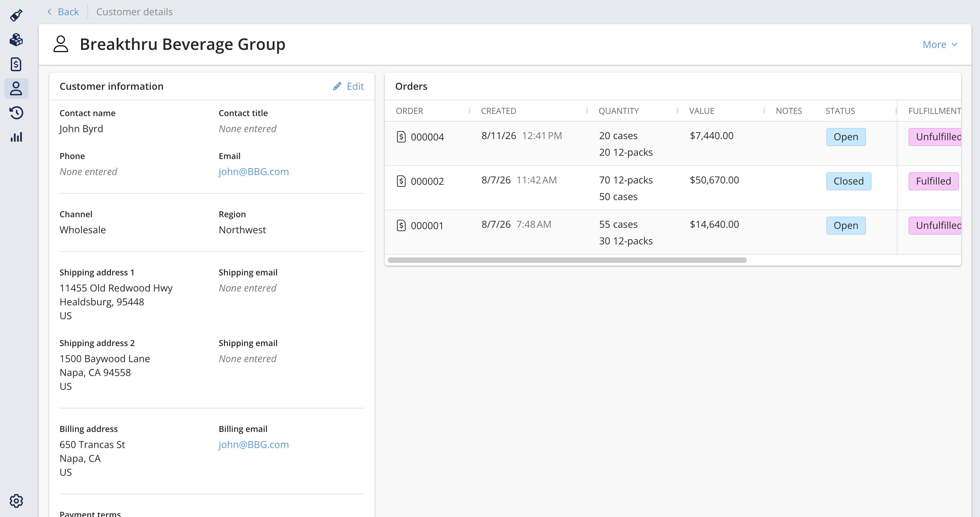Viewport: 980px width, 517px height.
Task: Open the john@BBG.com billing email link
Action: (x=254, y=445)
